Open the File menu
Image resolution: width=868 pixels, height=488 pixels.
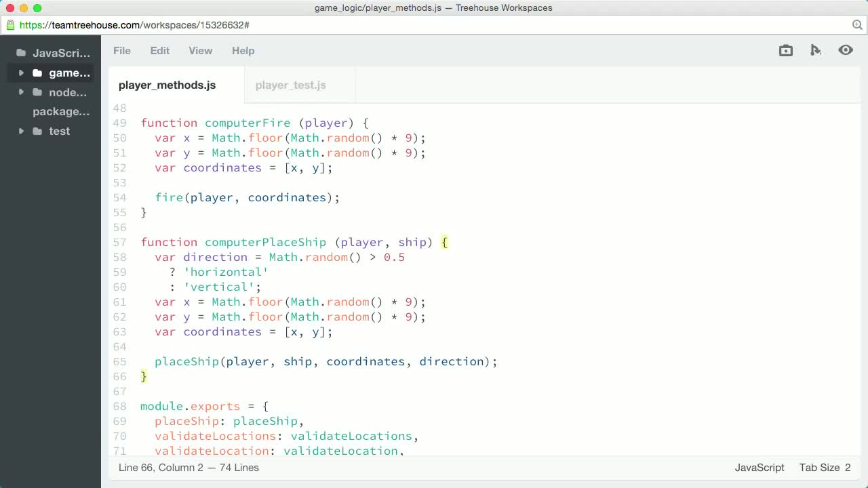tap(122, 51)
